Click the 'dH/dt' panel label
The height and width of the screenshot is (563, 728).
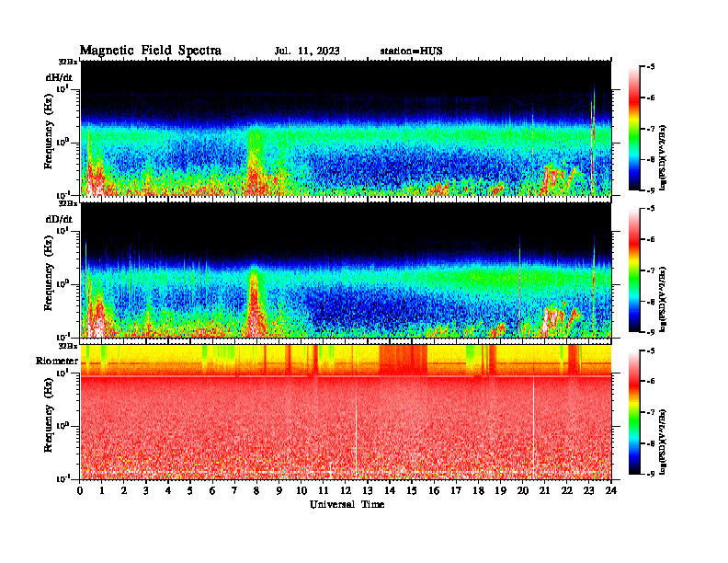(59, 77)
